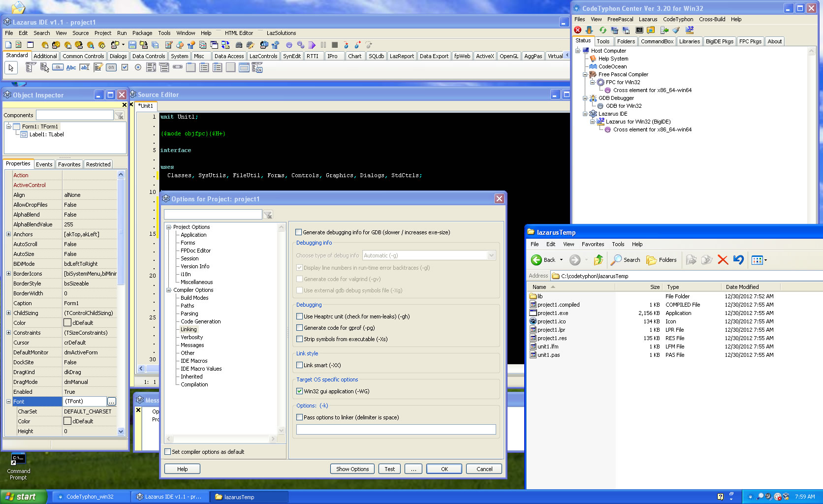Click filter icon beside Options dialog search box
The width and height of the screenshot is (823, 504).
coord(268,215)
